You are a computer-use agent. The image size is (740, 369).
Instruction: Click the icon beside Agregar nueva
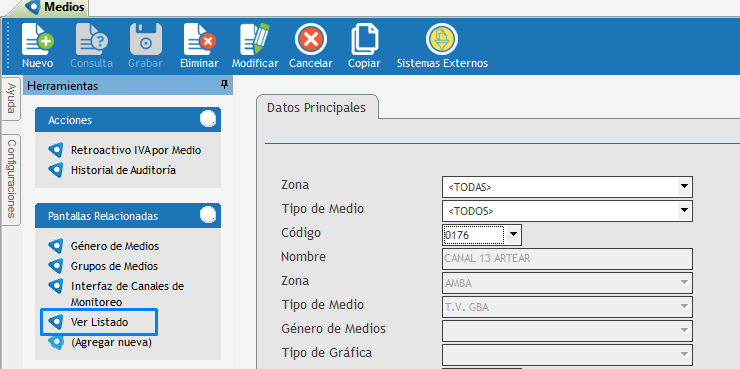(56, 343)
